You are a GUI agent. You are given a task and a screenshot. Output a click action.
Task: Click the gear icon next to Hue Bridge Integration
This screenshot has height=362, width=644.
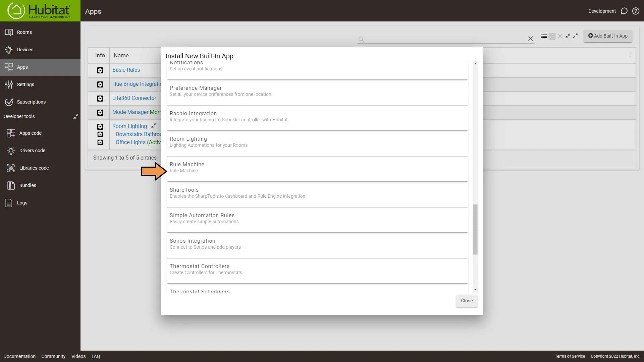click(100, 84)
